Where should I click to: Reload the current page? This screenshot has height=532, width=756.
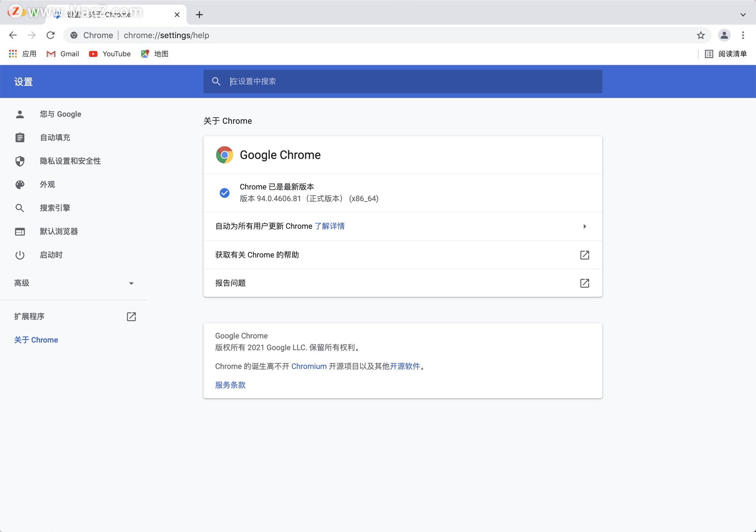point(50,35)
